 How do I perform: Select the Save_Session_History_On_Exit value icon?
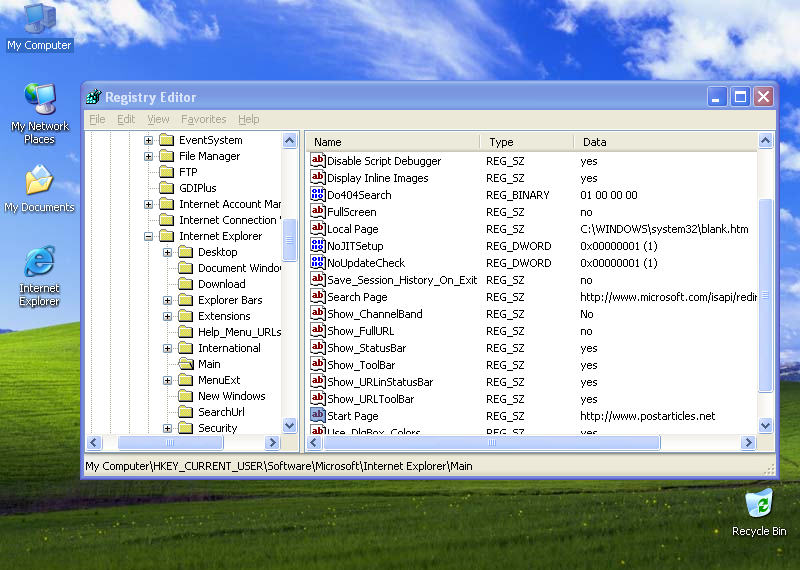317,280
